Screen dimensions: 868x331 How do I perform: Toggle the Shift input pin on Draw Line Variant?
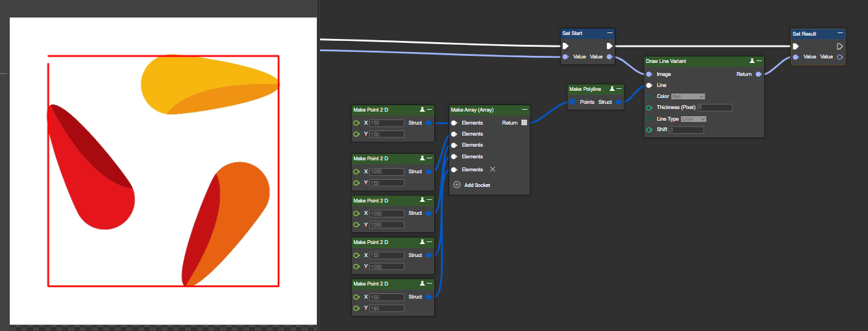click(x=649, y=130)
